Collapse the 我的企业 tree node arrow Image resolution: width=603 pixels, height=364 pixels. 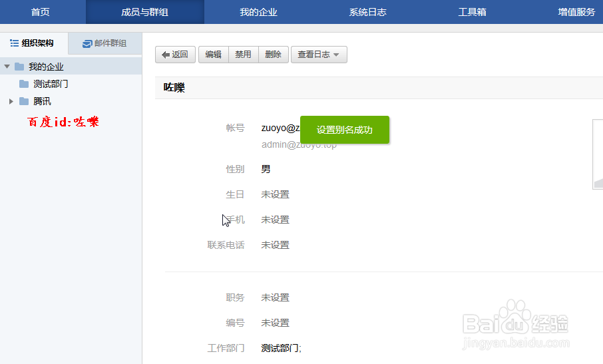[x=7, y=67]
